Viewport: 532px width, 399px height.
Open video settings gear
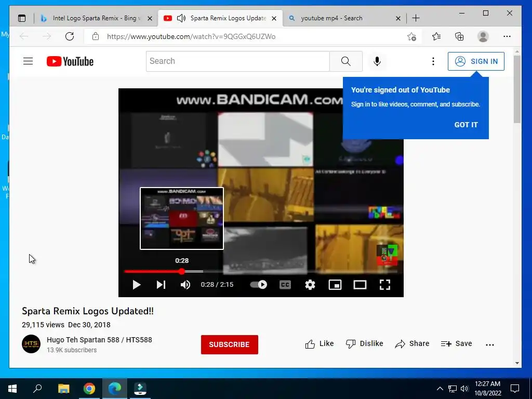point(310,285)
